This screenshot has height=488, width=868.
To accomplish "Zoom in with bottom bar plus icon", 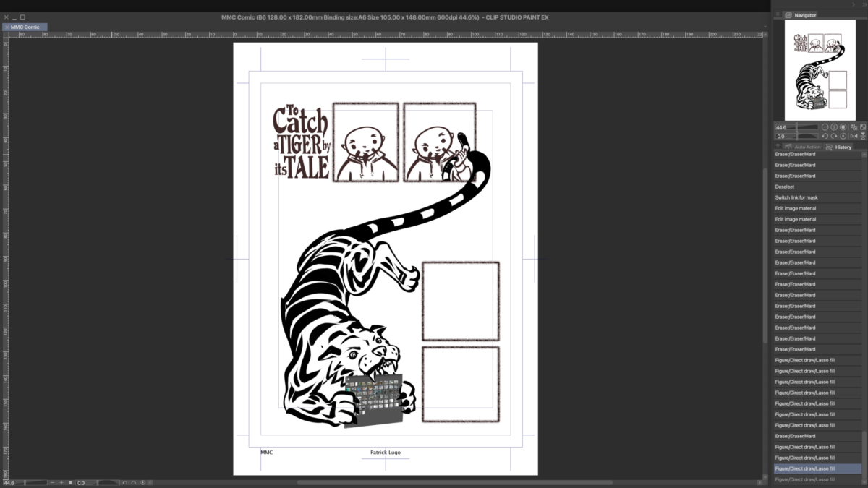I will click(61, 482).
